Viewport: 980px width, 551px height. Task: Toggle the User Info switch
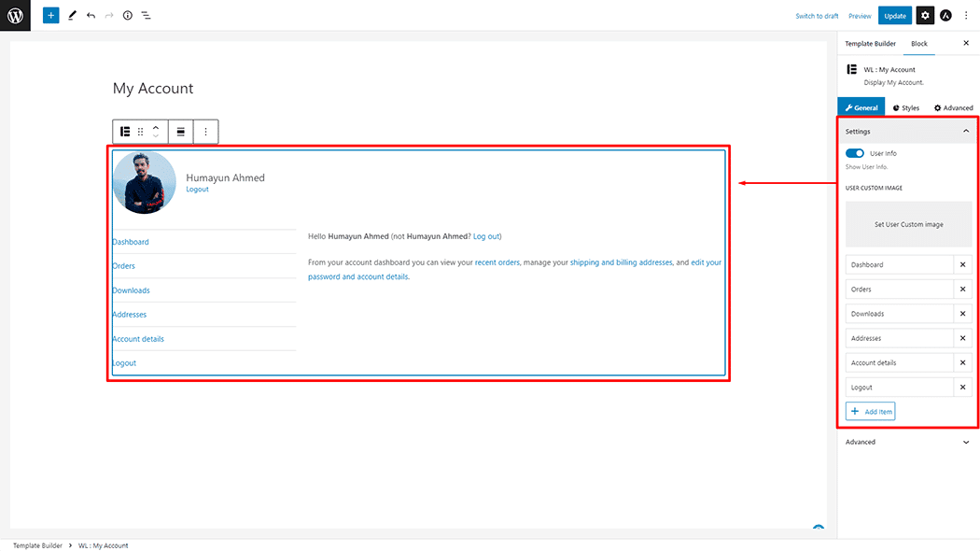(854, 153)
